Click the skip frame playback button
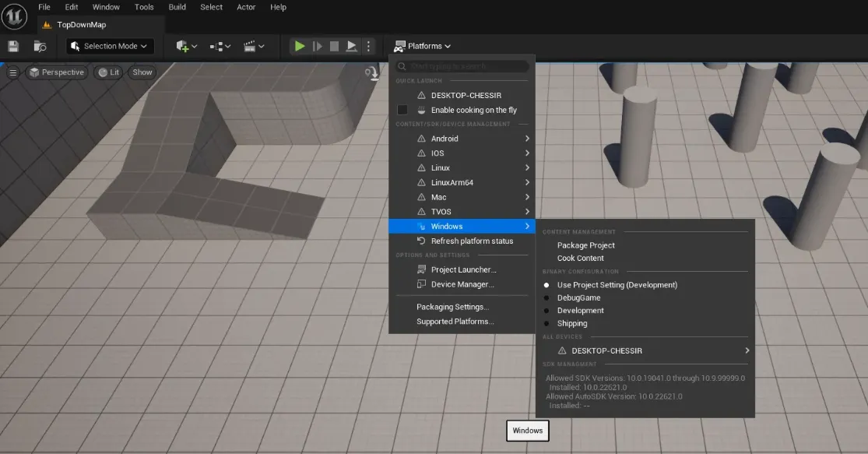868x454 pixels. pos(317,46)
